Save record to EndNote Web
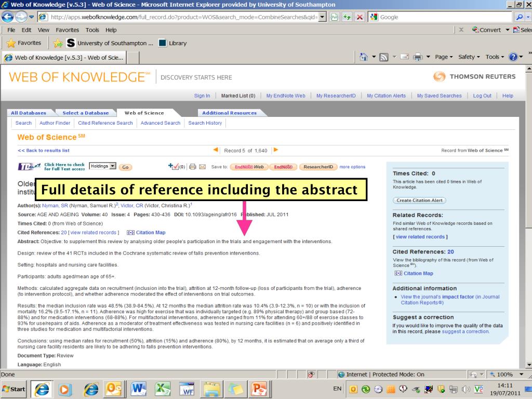The width and height of the screenshot is (532, 399). point(249,167)
